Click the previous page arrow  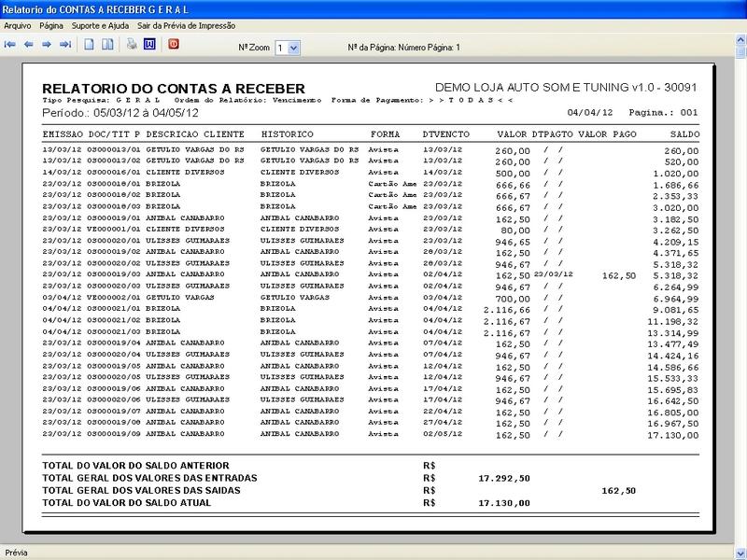click(x=29, y=44)
